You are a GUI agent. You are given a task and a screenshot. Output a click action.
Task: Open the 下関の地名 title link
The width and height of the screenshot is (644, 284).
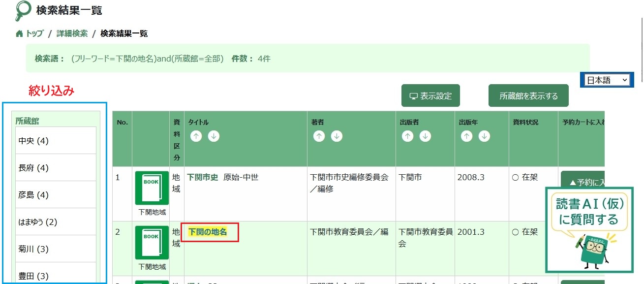tap(208, 231)
